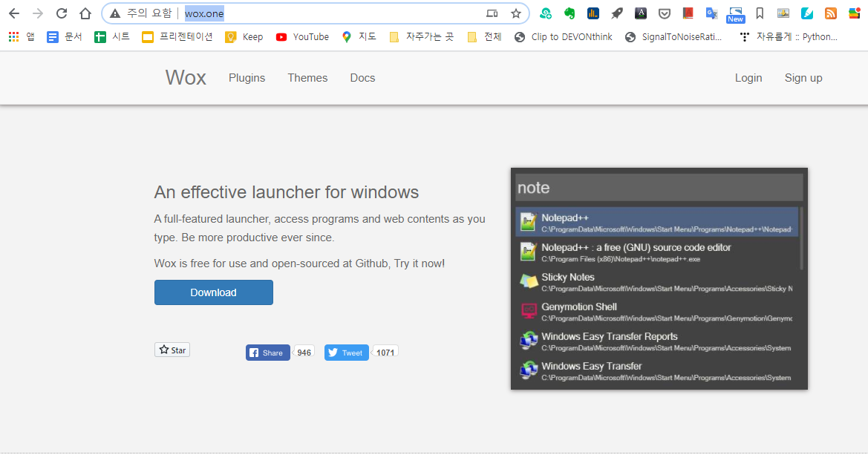Open the green cloud-plus extension icon

pyautogui.click(x=546, y=13)
